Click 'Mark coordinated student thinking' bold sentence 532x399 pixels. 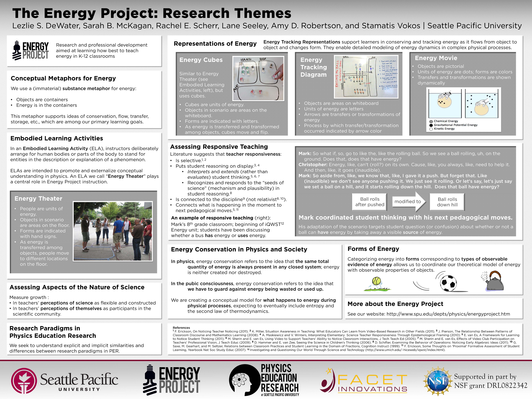405,218
